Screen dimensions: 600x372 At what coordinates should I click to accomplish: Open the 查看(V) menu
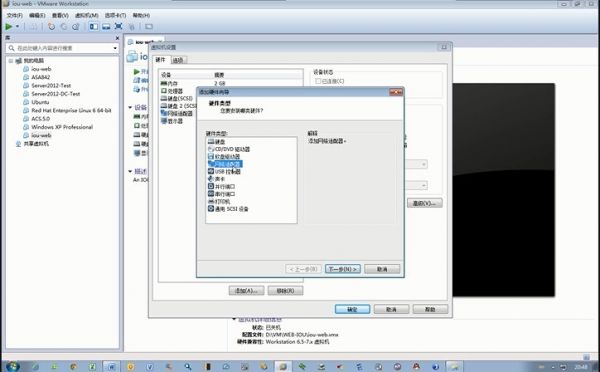coord(60,15)
